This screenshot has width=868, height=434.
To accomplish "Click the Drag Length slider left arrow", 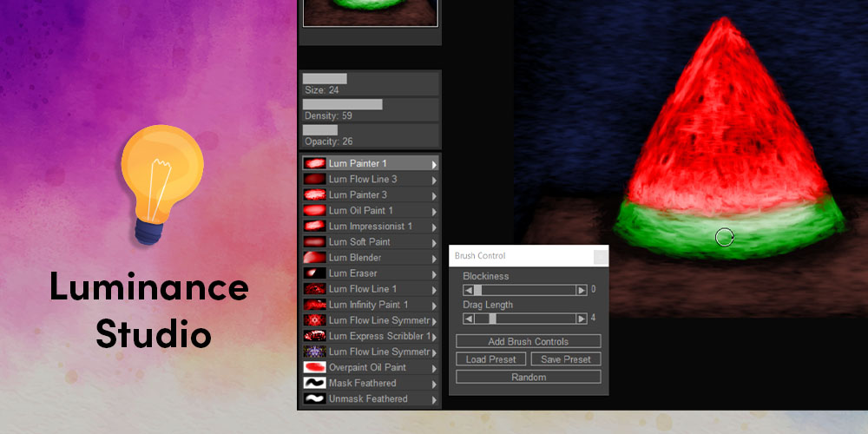I will click(469, 319).
